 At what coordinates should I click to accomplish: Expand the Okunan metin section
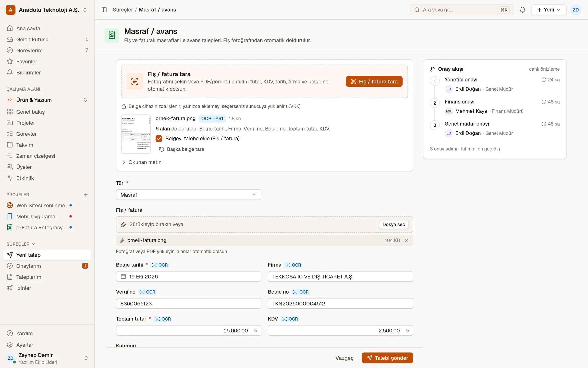point(142,162)
